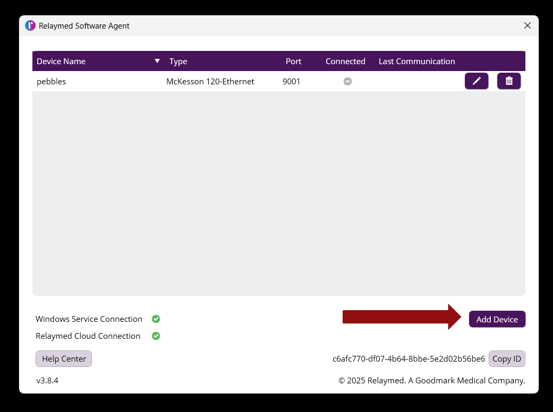Viewport: 553px width, 412px height.
Task: Open the Help Center
Action: (64, 359)
